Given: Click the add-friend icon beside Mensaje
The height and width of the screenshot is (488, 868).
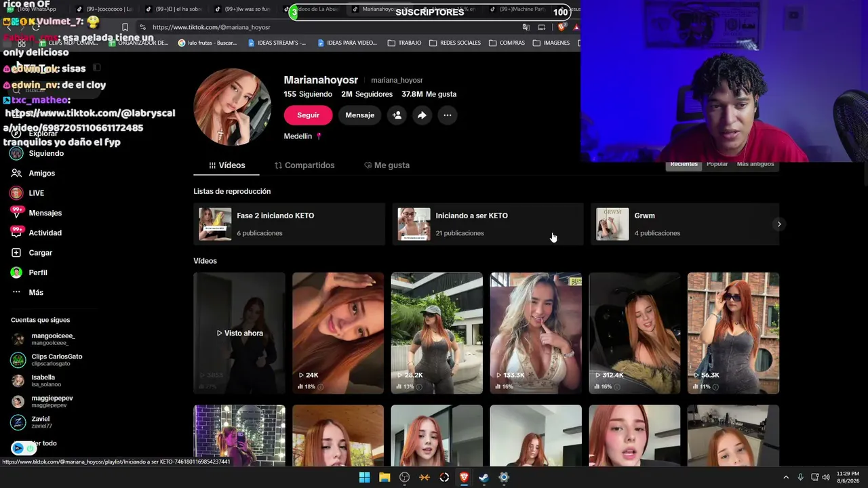Looking at the screenshot, I should 397,115.
